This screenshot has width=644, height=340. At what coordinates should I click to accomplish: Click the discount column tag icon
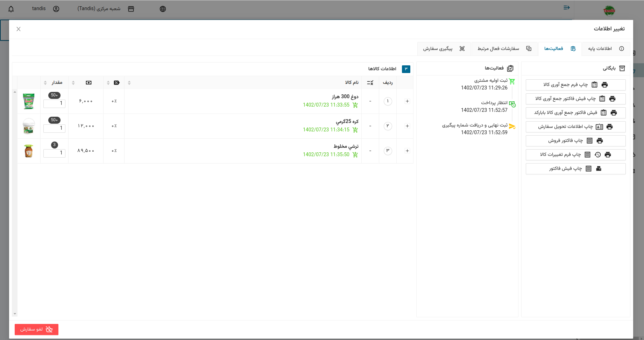pos(116,83)
